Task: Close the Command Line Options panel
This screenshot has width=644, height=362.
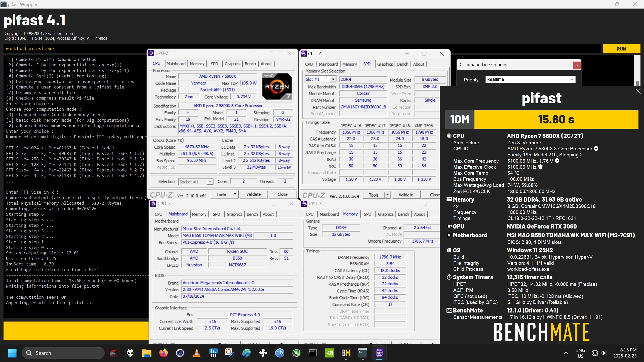Action: [x=577, y=65]
